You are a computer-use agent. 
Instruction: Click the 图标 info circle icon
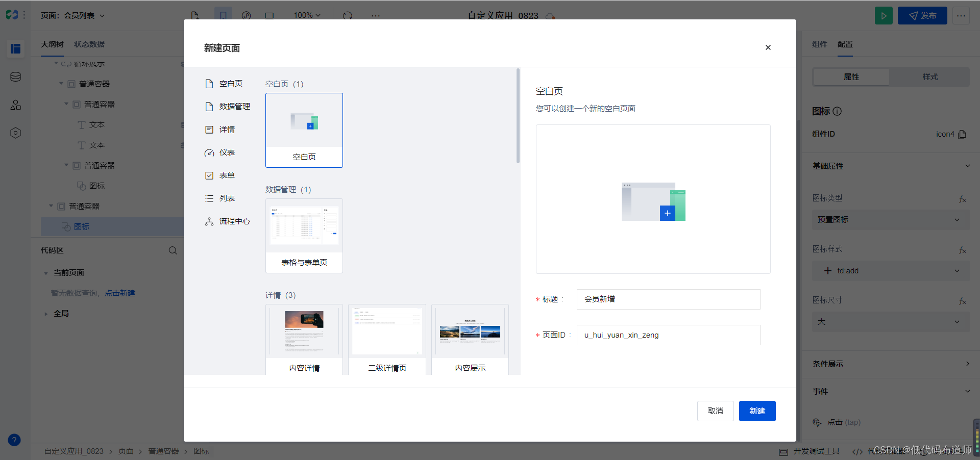coord(837,111)
